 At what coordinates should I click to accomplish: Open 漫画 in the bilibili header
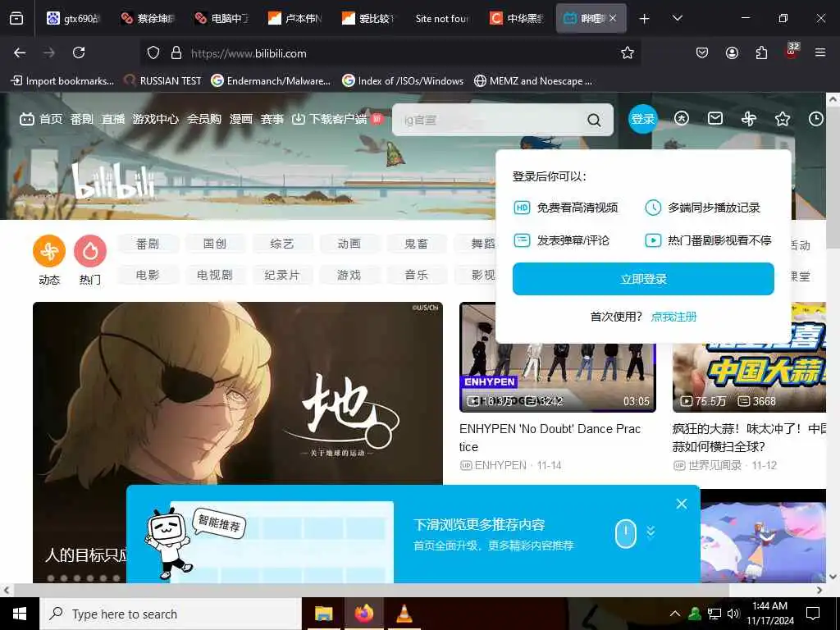[240, 119]
